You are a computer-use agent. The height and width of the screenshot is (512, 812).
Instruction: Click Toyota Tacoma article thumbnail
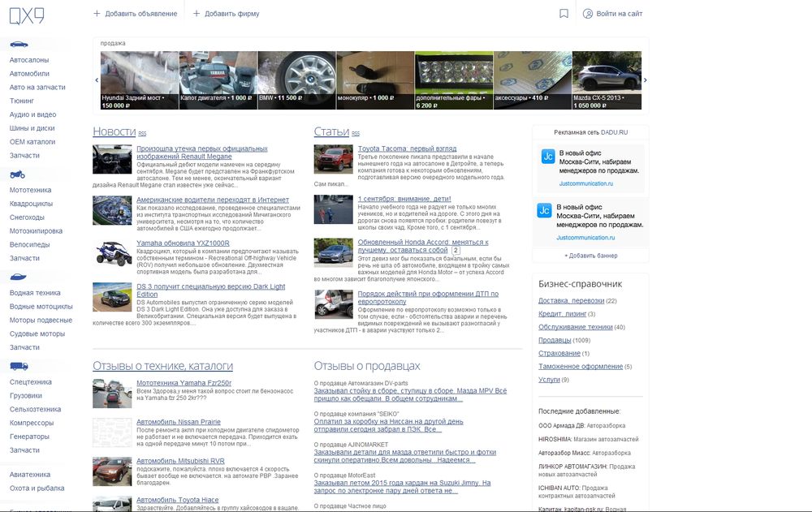tap(334, 159)
